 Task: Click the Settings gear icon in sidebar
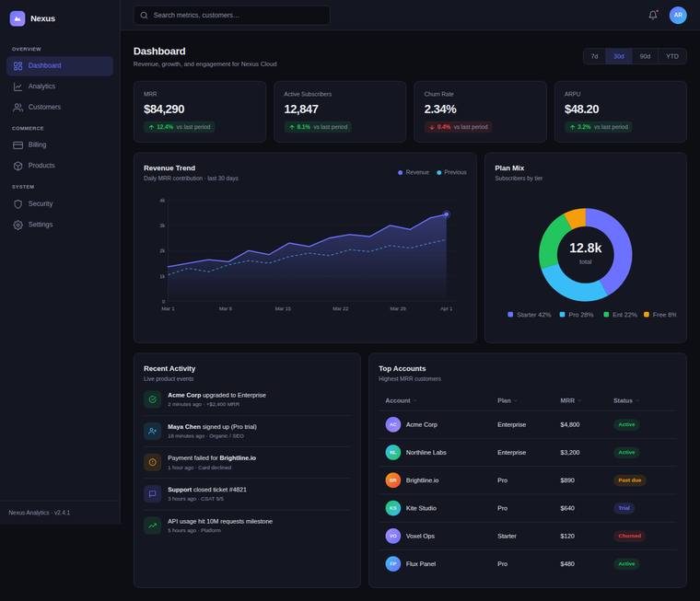pos(17,225)
